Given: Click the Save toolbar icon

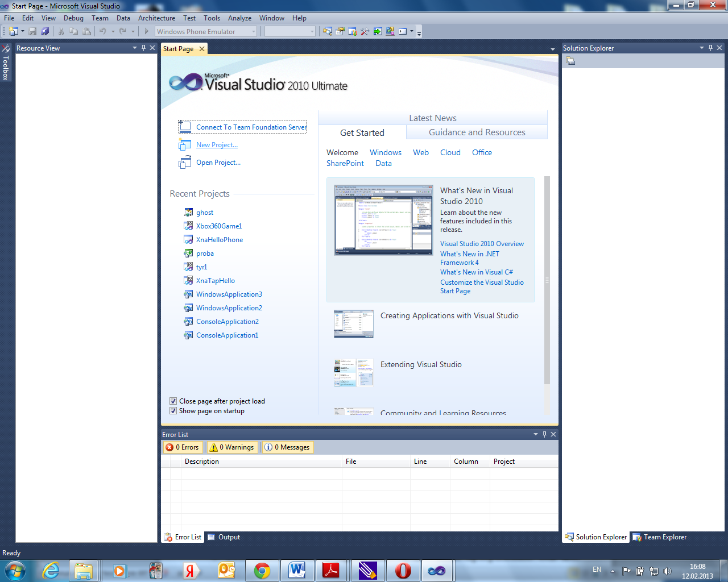Looking at the screenshot, I should click(x=32, y=32).
